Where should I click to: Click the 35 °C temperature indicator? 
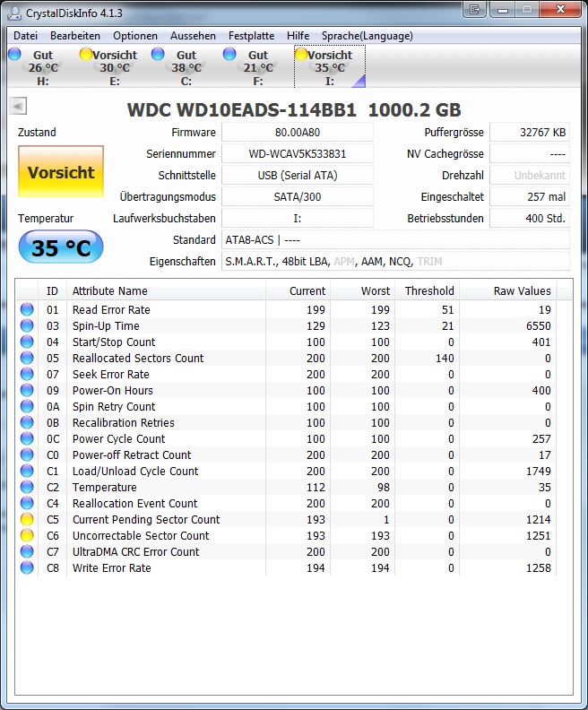61,247
